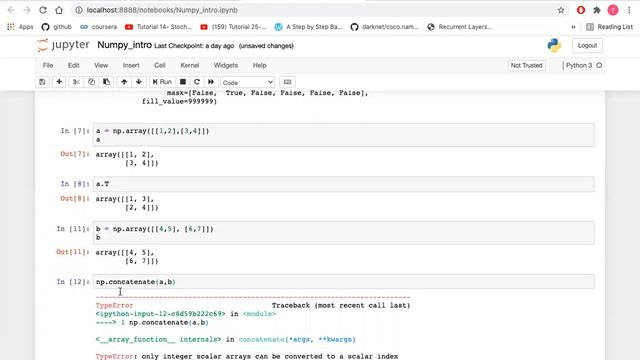640x360 pixels.
Task: Go to browser home page icon
Action: coord(59,10)
